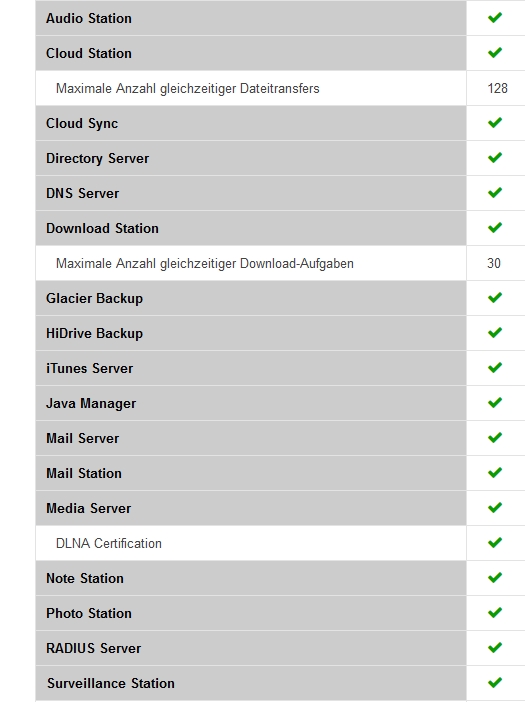Click the DLNA Certification text
525x702 pixels.
pos(109,544)
